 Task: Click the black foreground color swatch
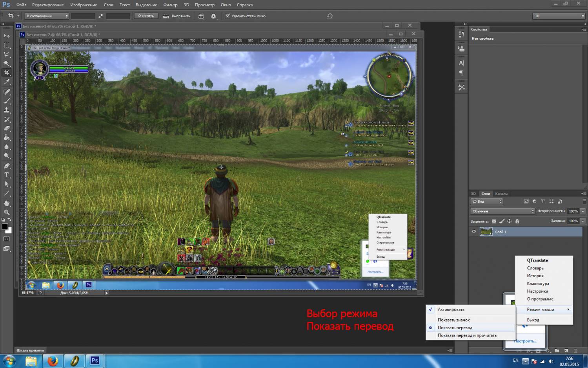[5, 227]
